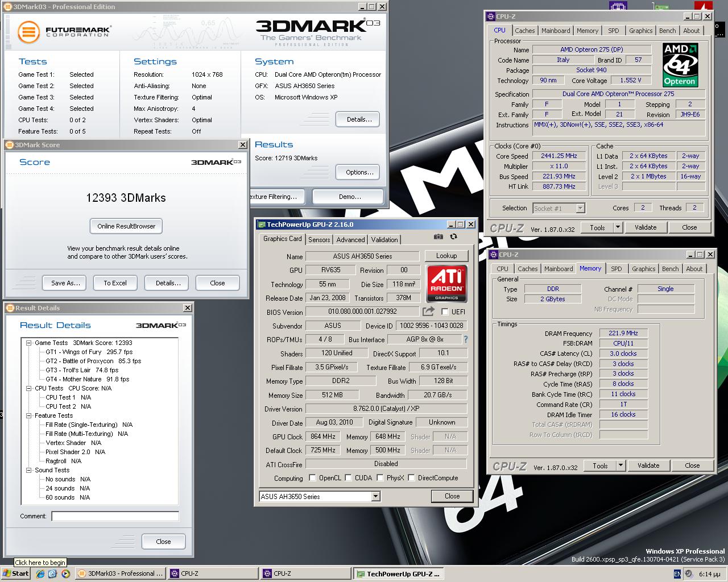Switch to TechPowerUp GPU-Z taskbar item

click(x=398, y=573)
